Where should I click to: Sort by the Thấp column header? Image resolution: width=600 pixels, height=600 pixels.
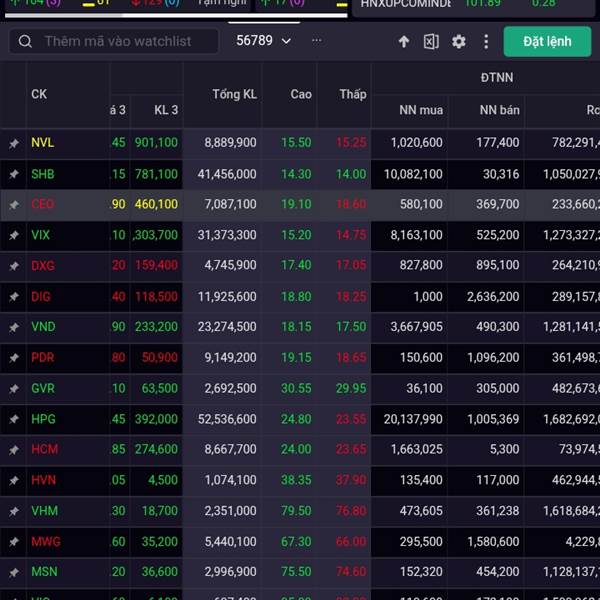353,94
